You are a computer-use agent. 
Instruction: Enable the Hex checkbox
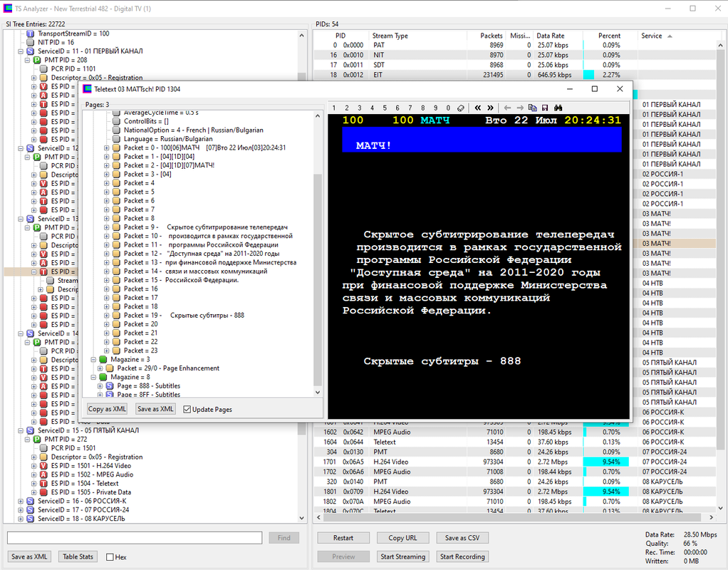tap(110, 557)
